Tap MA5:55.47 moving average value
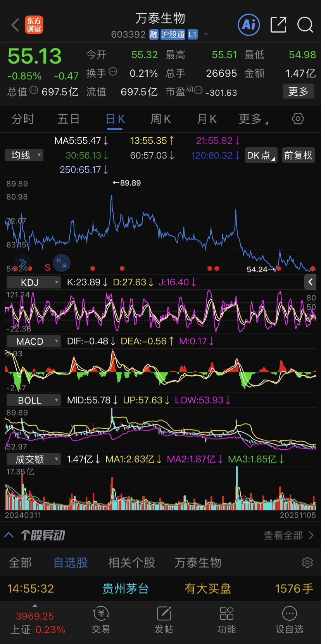 point(81,141)
